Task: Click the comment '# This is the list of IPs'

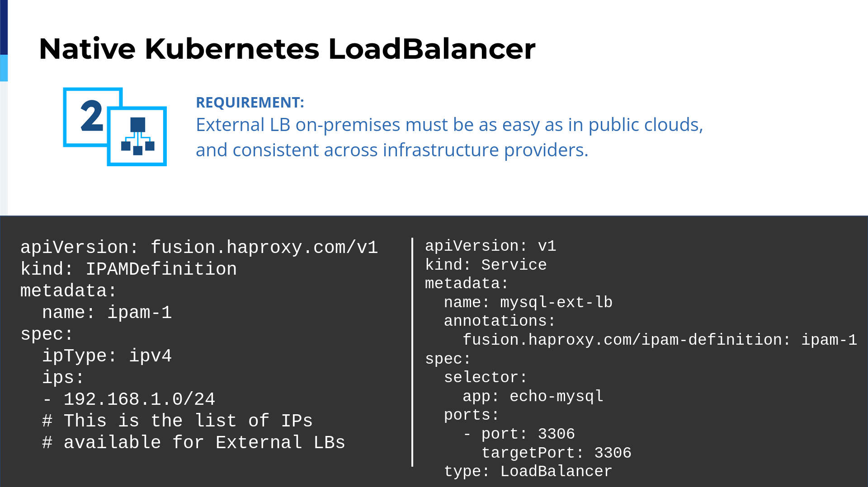Action: 177,421
